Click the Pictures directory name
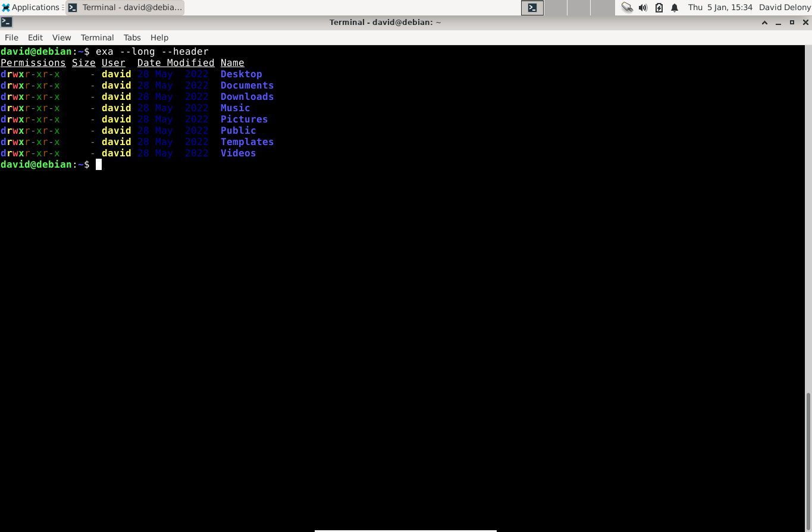 click(x=244, y=119)
